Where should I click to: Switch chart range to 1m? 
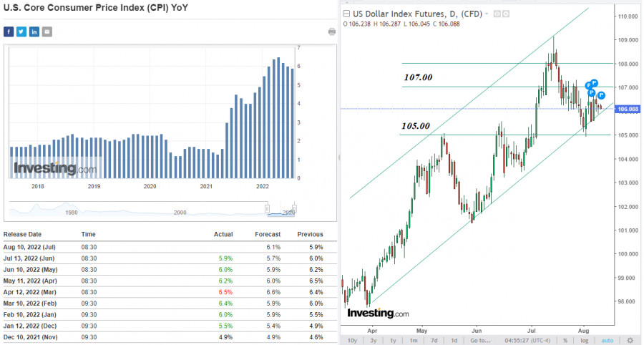coord(414,340)
